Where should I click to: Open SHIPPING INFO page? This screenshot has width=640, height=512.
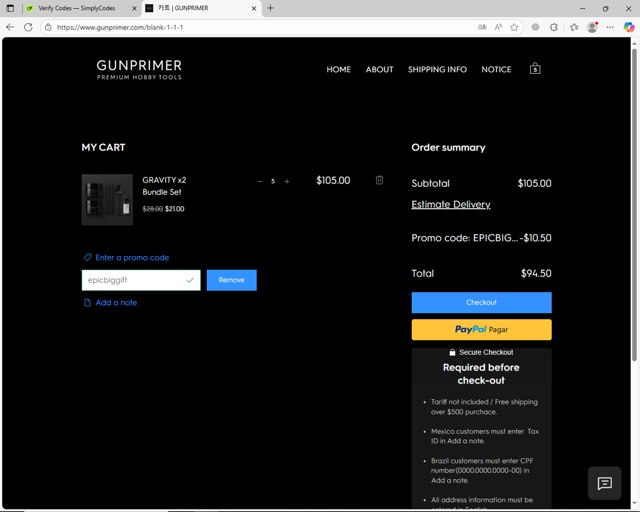point(437,69)
